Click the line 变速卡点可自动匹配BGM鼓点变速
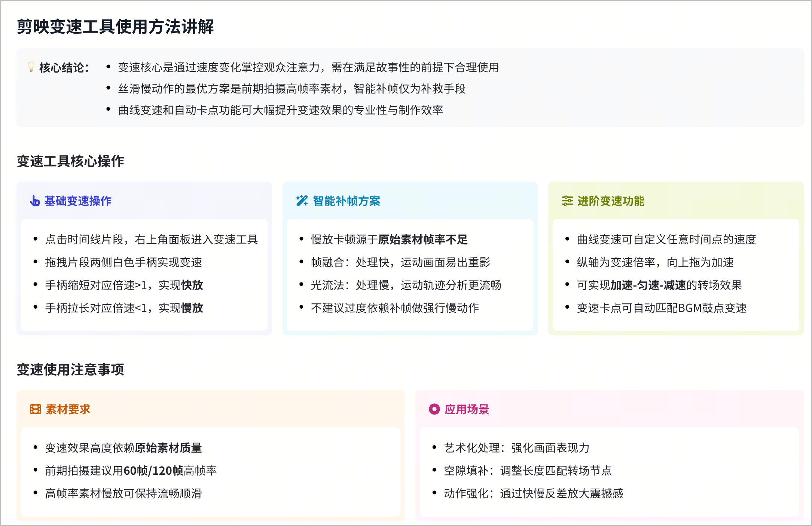812x526 pixels. tap(662, 308)
